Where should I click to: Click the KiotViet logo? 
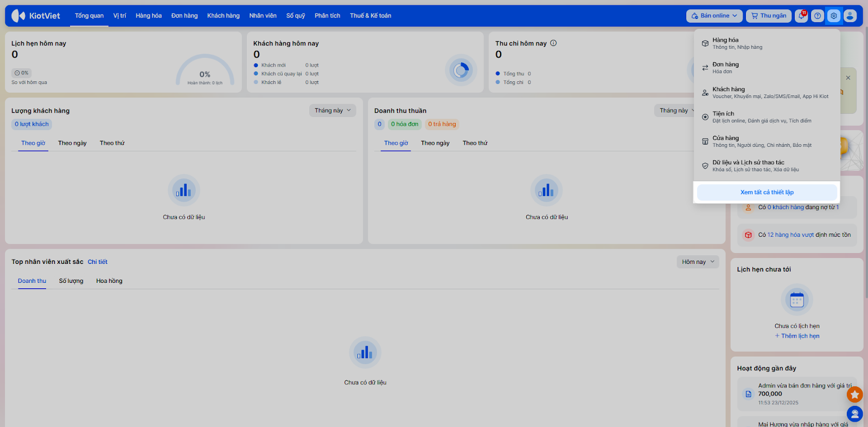36,16
